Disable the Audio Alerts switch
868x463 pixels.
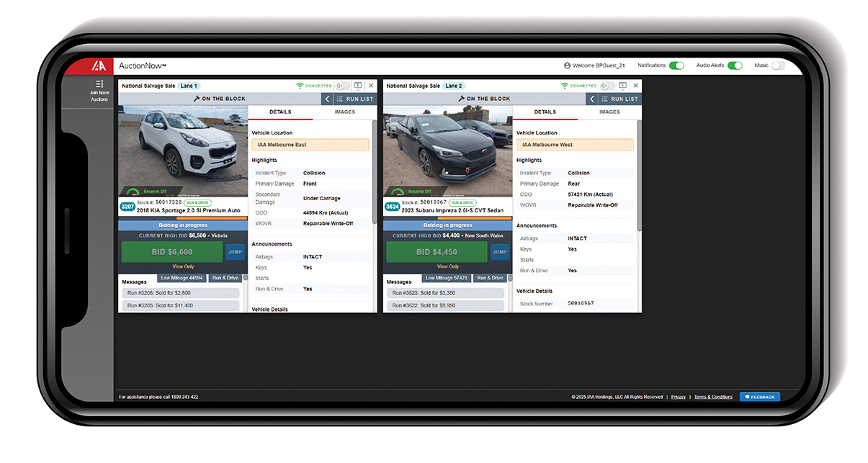735,66
